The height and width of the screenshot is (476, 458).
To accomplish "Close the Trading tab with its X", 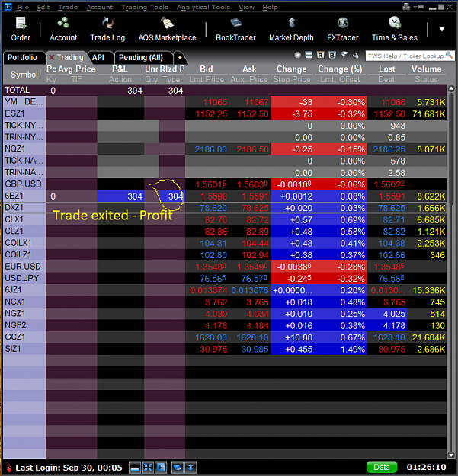I will pos(52,57).
